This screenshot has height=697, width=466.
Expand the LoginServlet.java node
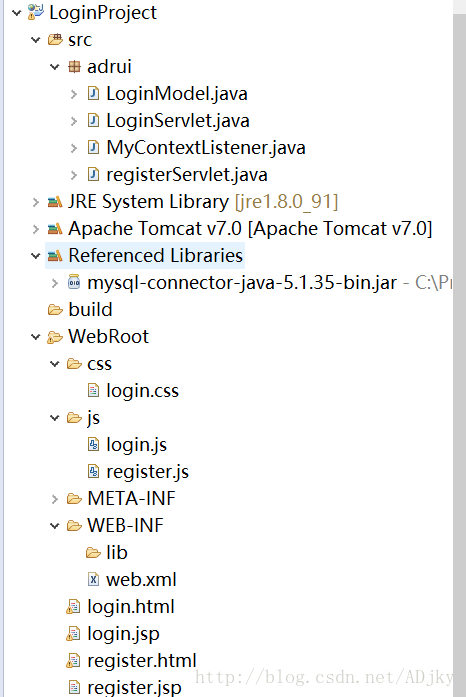[74, 121]
